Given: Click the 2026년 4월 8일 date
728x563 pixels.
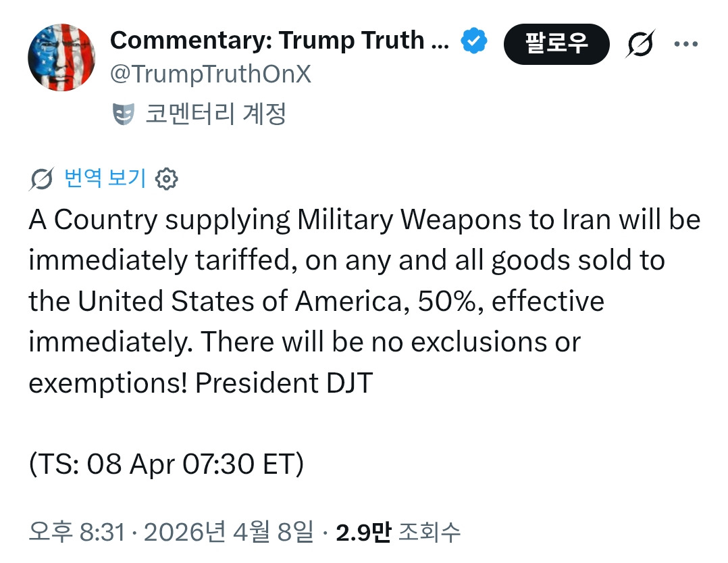Looking at the screenshot, I should click(x=228, y=533).
